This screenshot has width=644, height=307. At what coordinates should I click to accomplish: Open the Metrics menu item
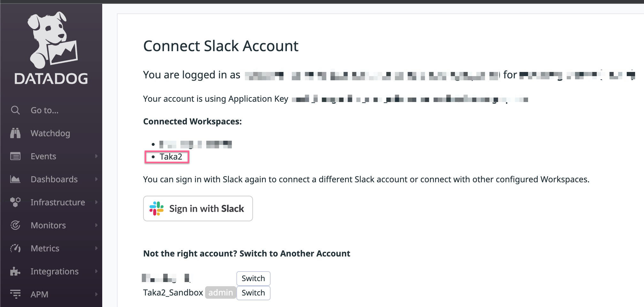coord(45,248)
